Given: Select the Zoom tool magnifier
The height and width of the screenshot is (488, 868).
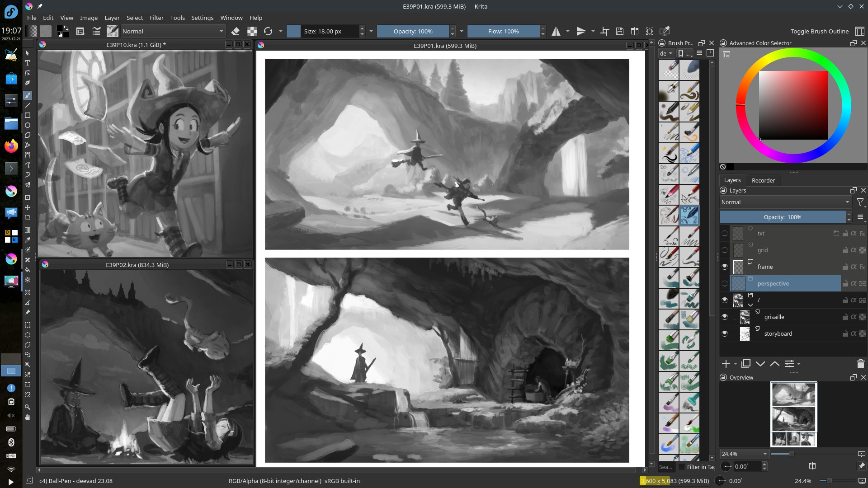Looking at the screenshot, I should coord(28,407).
